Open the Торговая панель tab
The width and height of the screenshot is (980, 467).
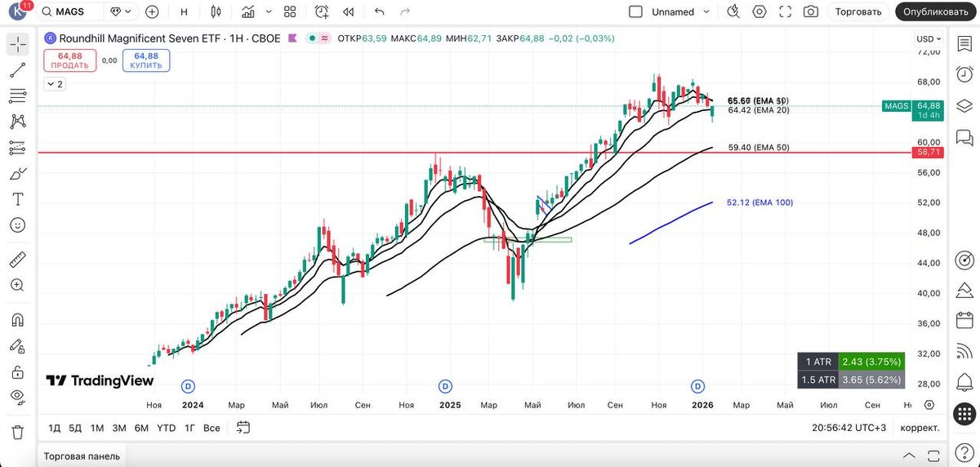click(x=82, y=456)
